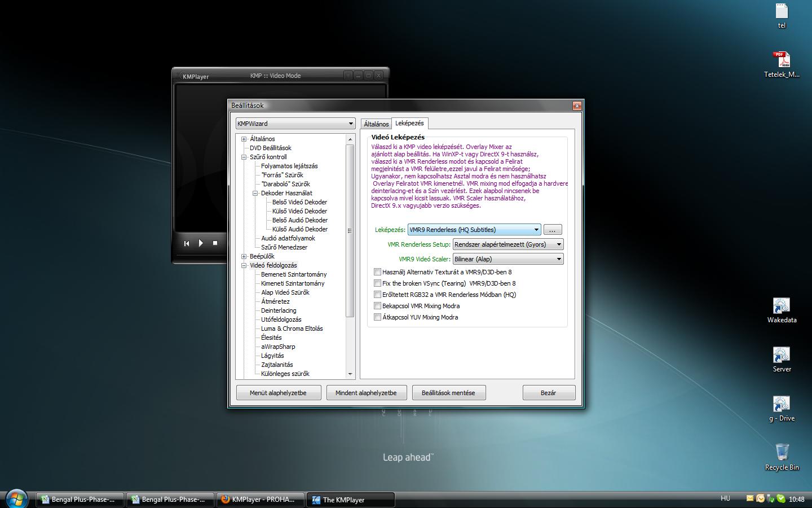Select Folyamatos lejátszás tree item
The height and width of the screenshot is (508, 812).
289,166
